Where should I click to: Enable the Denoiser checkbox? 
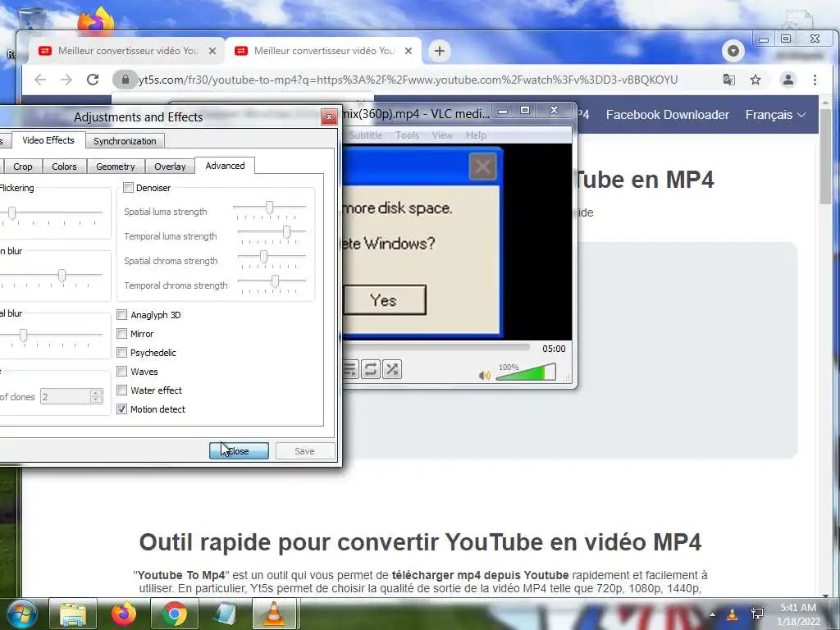(128, 188)
